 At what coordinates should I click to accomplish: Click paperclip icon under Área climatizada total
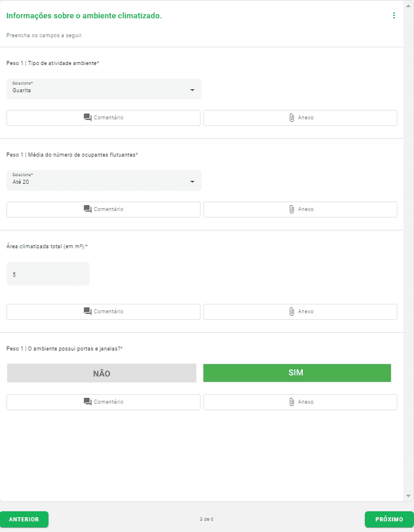click(292, 312)
